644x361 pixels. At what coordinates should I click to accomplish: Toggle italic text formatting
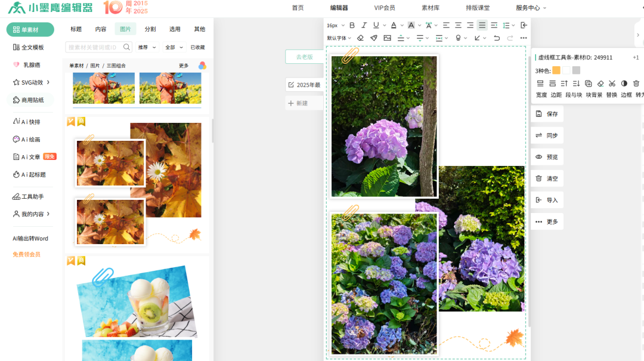(x=364, y=25)
